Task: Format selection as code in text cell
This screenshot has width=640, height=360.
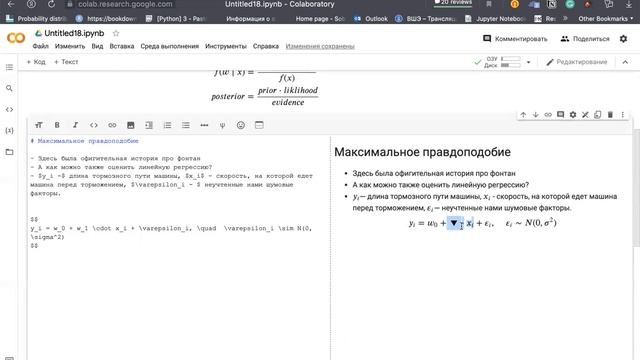Action: click(94, 125)
